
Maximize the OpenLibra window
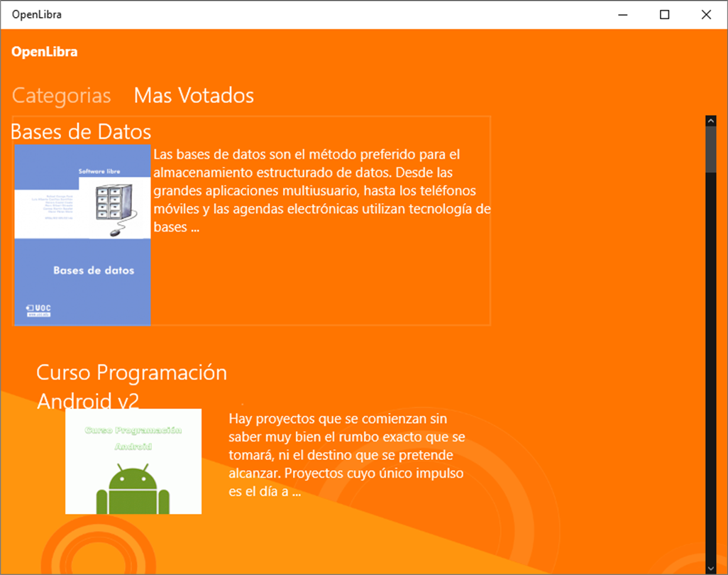(x=664, y=15)
